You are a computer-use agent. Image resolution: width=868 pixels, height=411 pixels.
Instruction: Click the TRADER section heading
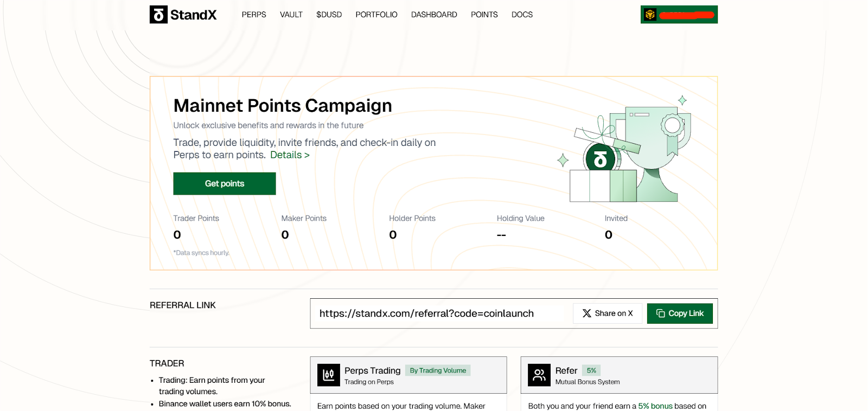pos(167,363)
